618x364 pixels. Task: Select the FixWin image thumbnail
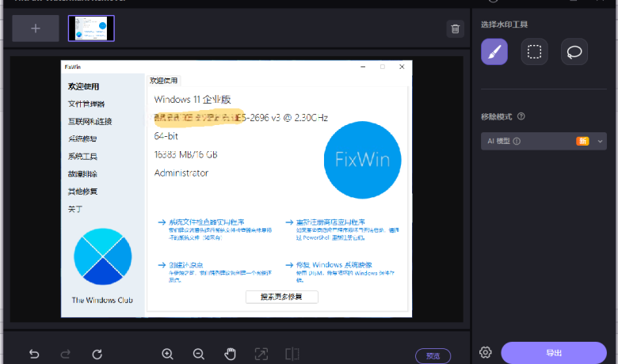click(91, 28)
